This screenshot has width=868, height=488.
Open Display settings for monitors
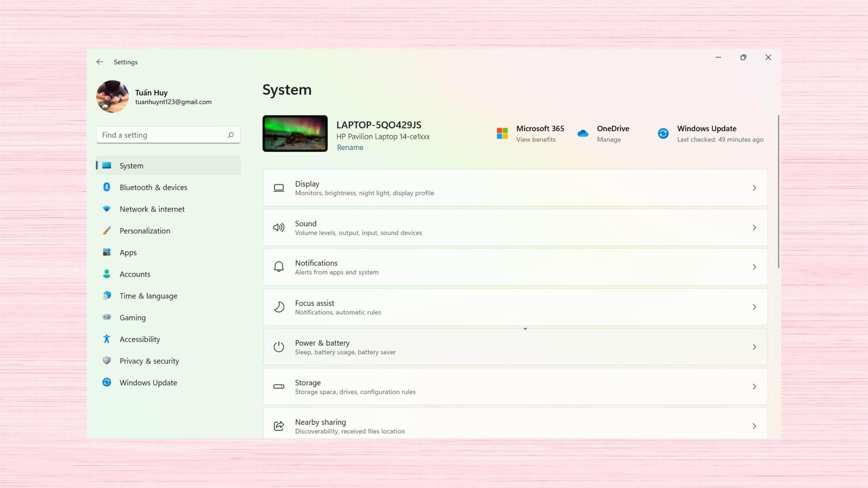click(x=516, y=188)
